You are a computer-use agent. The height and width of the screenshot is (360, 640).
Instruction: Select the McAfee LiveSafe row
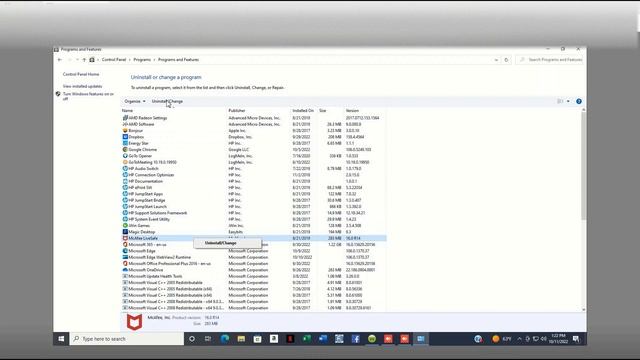click(253, 238)
